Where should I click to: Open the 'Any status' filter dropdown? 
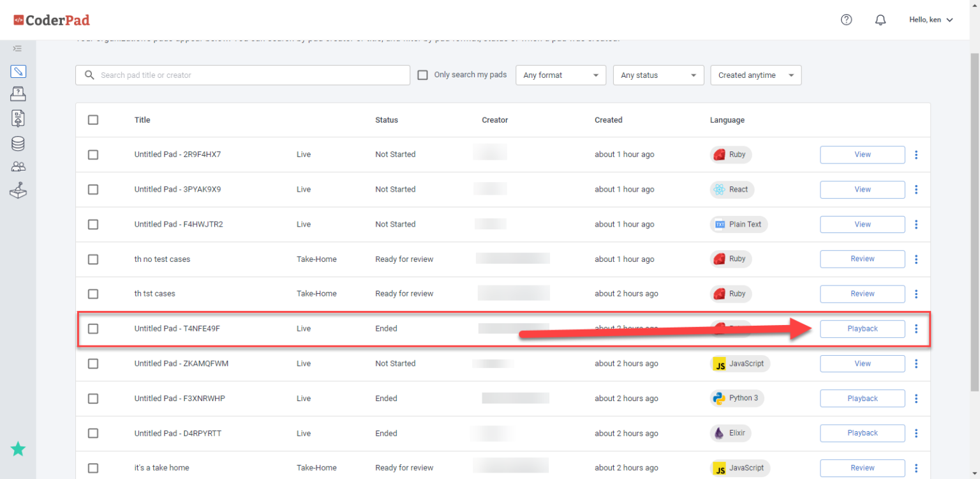coord(658,75)
